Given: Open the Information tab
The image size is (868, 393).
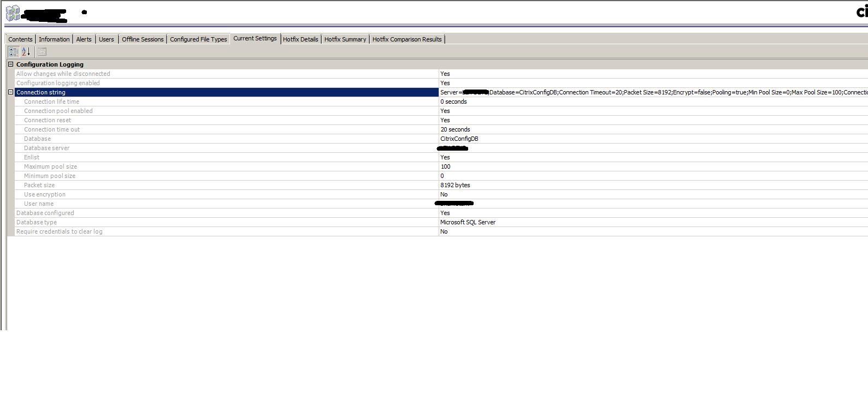Looking at the screenshot, I should pos(54,39).
